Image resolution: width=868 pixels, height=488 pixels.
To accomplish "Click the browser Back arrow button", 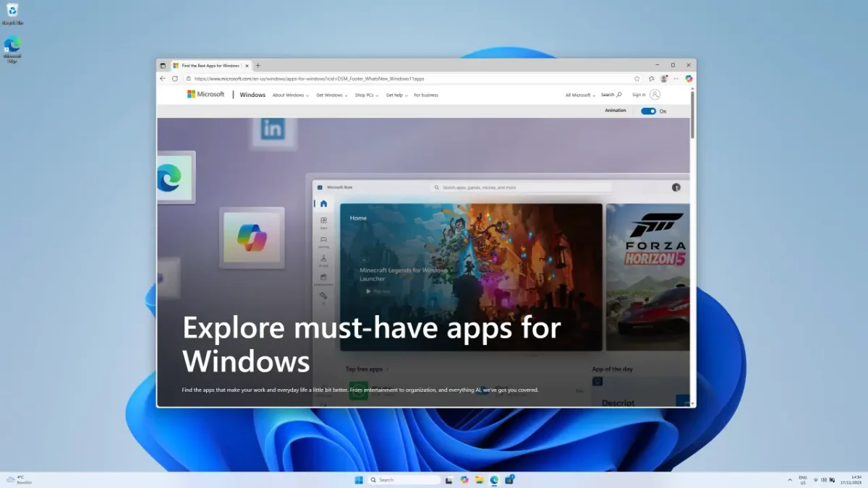I will (x=163, y=78).
